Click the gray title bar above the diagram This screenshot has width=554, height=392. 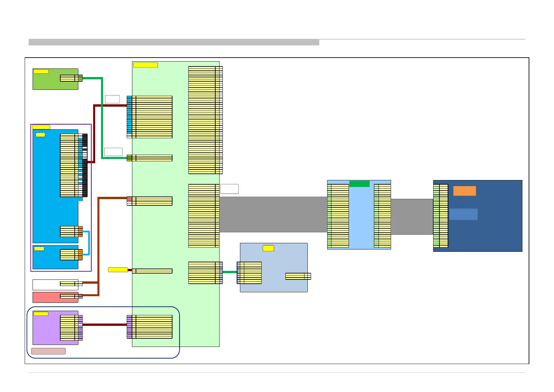[174, 42]
